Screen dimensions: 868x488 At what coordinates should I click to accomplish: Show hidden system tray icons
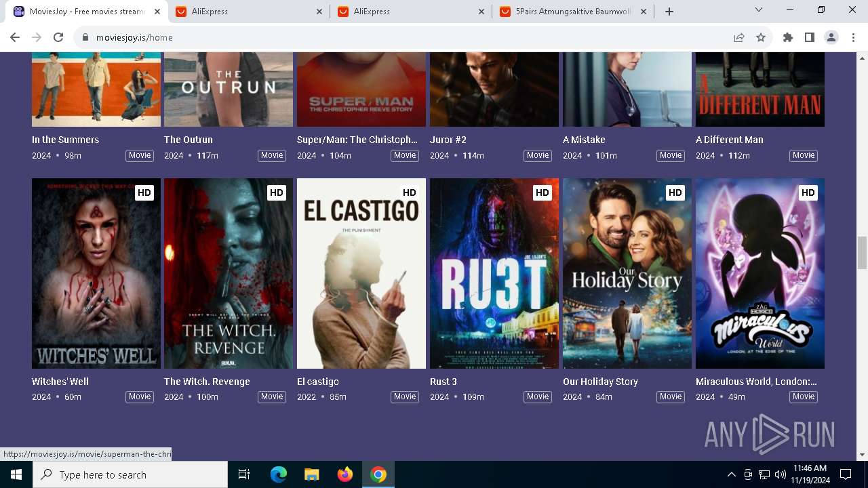coord(731,474)
